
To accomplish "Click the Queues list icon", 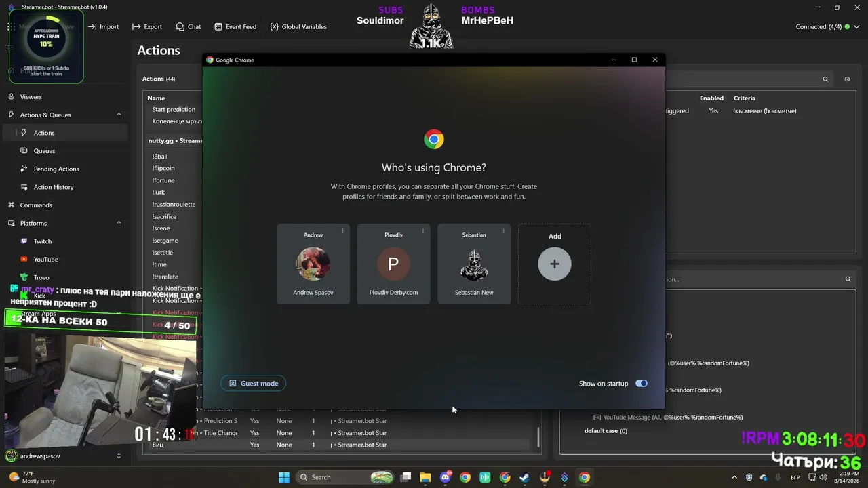I will [24, 151].
